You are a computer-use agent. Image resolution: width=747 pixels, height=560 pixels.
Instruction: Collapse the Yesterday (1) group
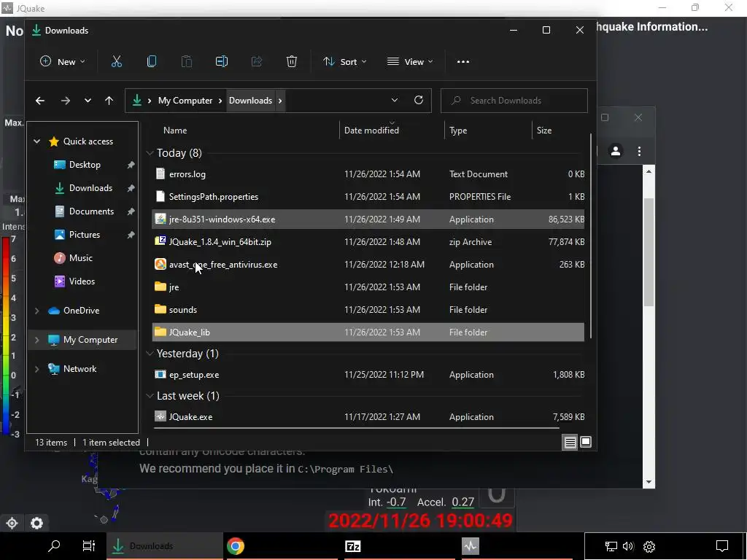[x=150, y=354]
